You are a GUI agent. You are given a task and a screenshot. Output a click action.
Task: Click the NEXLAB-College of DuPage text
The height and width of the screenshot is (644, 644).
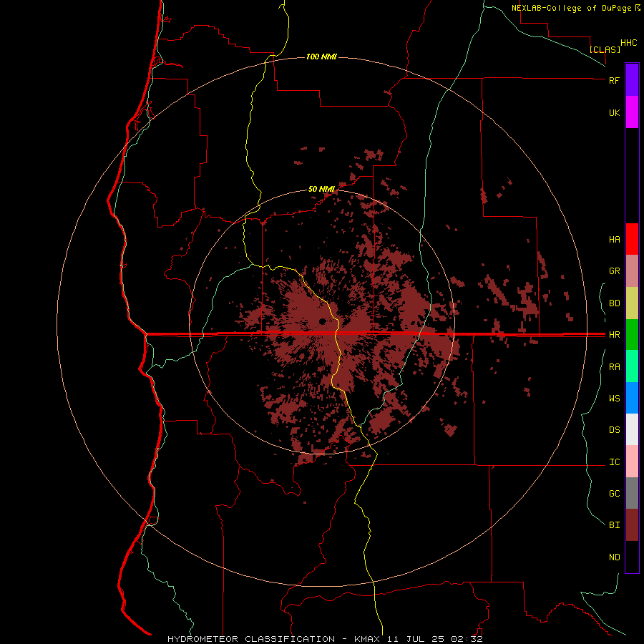(571, 8)
